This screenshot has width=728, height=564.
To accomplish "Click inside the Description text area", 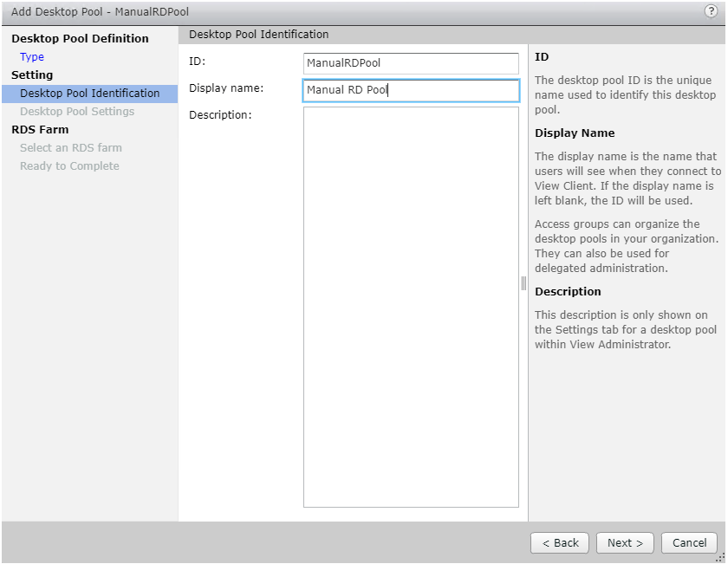I will [x=411, y=307].
